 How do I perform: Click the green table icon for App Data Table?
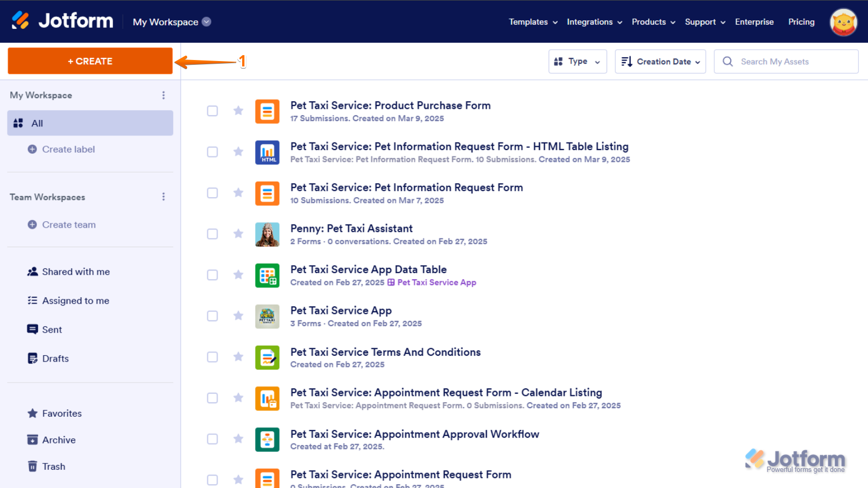(x=267, y=275)
